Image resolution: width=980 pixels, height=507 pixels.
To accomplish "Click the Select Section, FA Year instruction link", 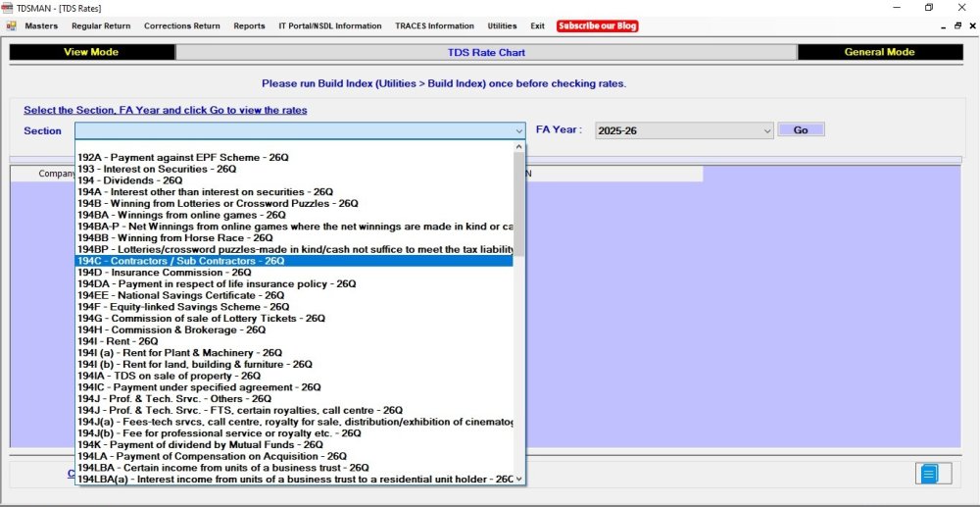I will (166, 110).
